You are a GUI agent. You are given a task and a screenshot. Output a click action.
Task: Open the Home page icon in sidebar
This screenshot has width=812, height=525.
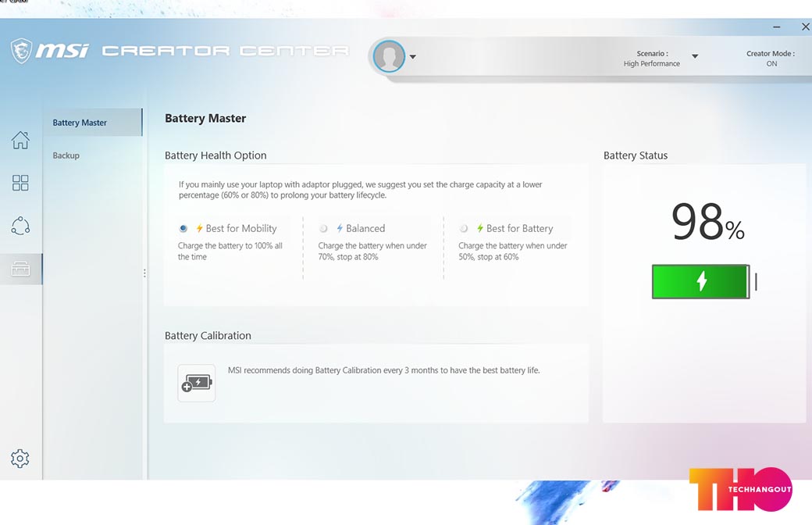pyautogui.click(x=20, y=140)
